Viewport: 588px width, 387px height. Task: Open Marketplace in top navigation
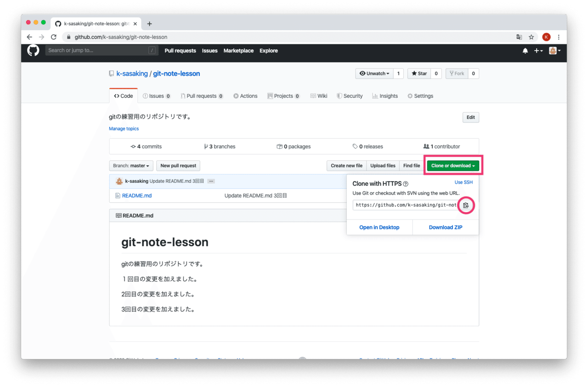(238, 51)
